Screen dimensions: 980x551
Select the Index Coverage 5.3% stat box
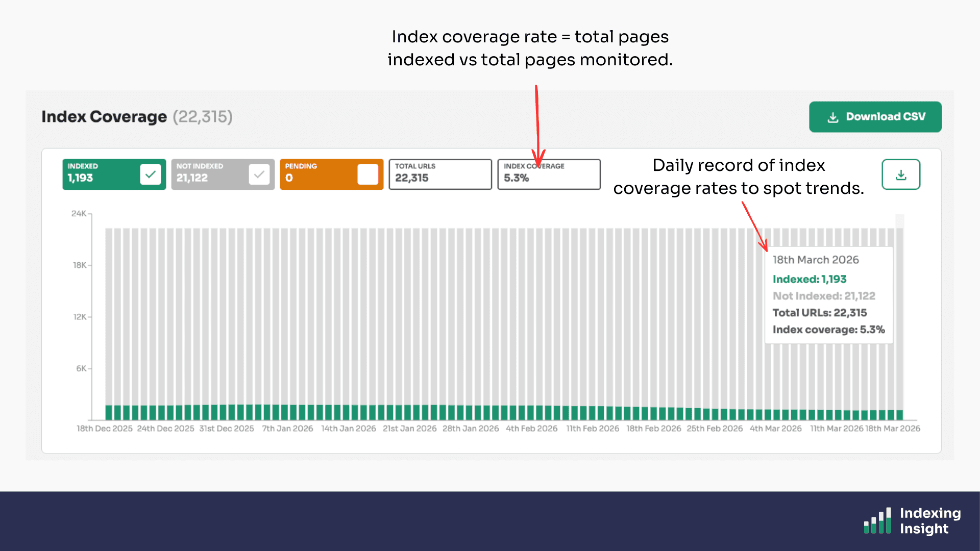(x=549, y=174)
